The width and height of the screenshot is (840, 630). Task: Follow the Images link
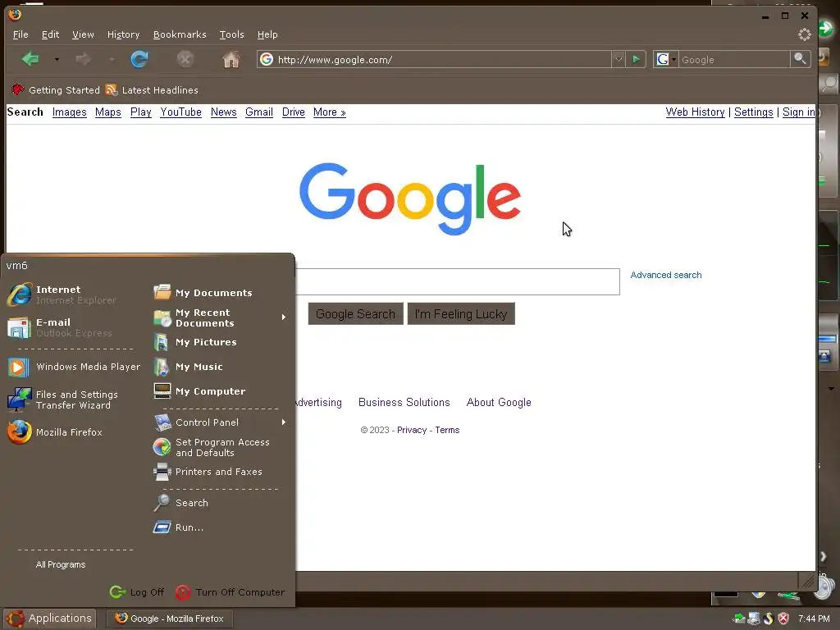coord(69,112)
